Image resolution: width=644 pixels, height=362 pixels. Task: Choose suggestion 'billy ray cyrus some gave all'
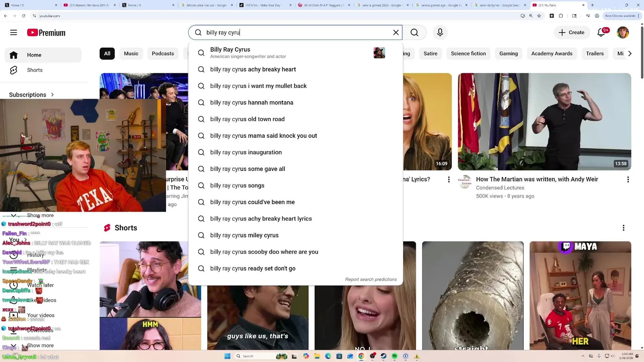pos(295,169)
